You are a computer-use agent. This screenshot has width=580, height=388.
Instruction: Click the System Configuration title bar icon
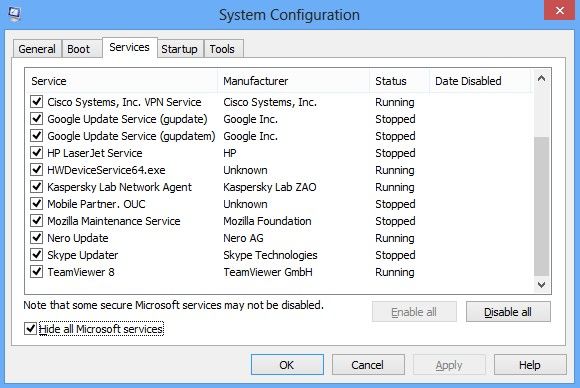[14, 14]
